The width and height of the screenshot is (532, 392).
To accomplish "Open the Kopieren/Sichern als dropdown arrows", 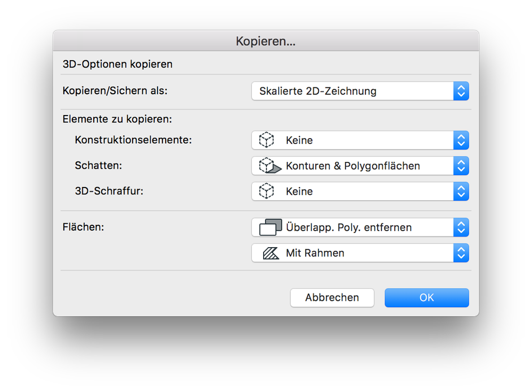I will (461, 91).
